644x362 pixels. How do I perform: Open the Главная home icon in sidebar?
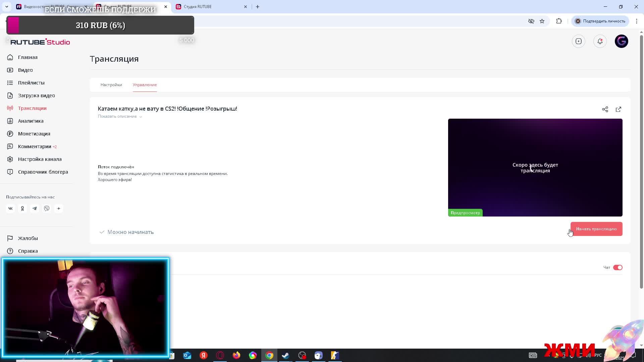[x=10, y=57]
